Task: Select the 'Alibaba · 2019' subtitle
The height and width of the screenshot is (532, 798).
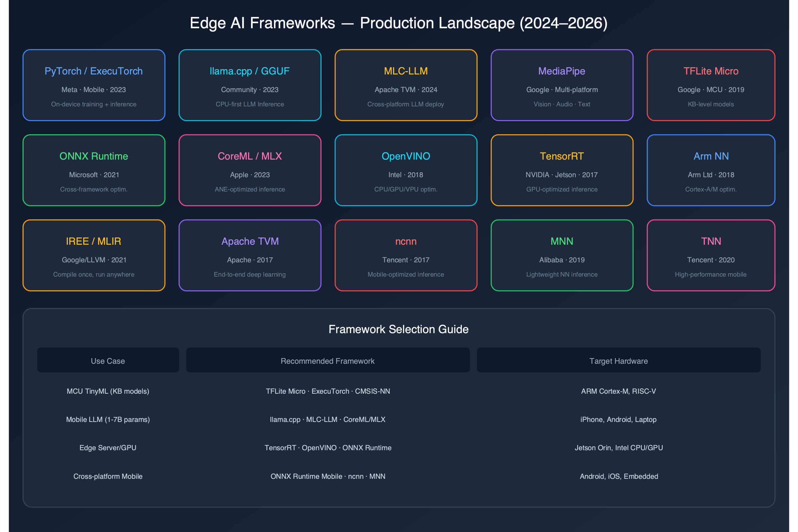Action: click(x=562, y=260)
